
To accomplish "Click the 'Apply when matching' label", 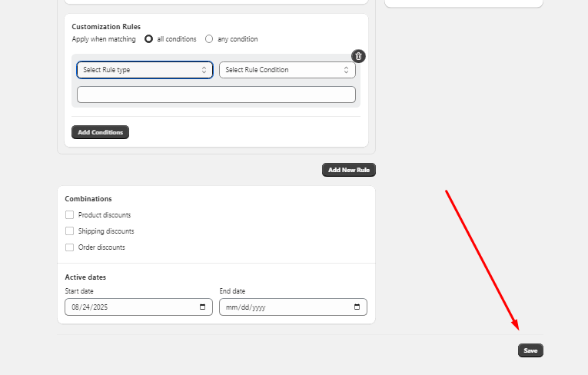I will point(104,39).
